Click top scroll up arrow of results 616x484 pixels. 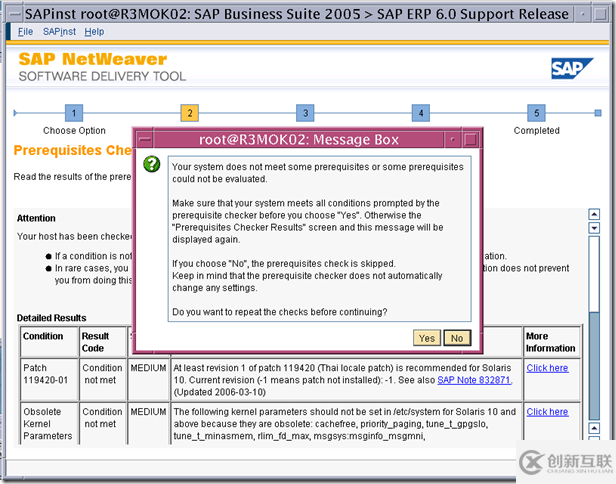click(x=594, y=214)
